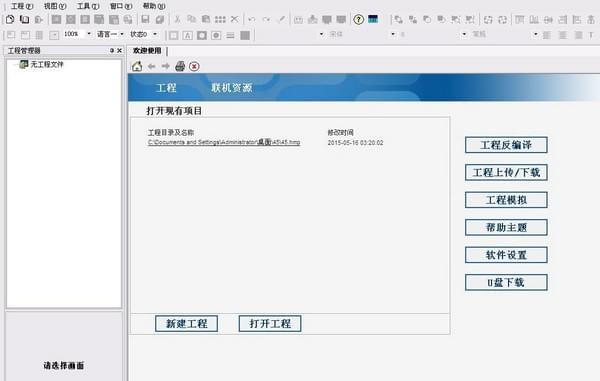
Task: Pin the 工程管理器 panel
Action: point(112,50)
